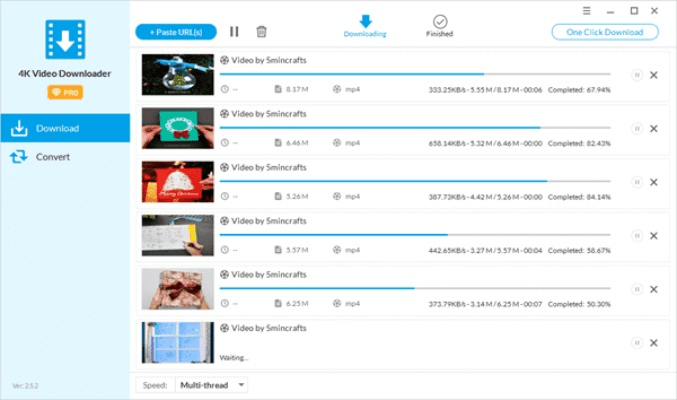Screen dimensions: 677x400
Task: Click the One Click Download button
Action: 605,32
